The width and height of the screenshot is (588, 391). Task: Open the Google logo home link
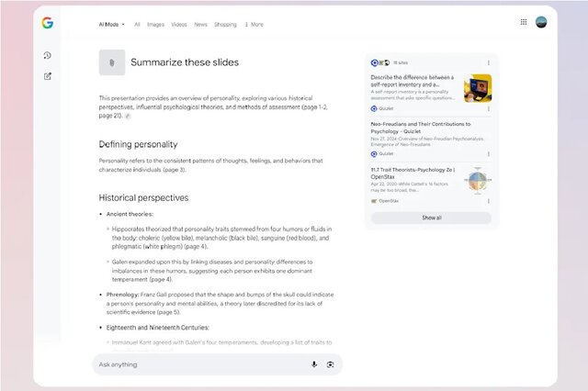pyautogui.click(x=47, y=23)
